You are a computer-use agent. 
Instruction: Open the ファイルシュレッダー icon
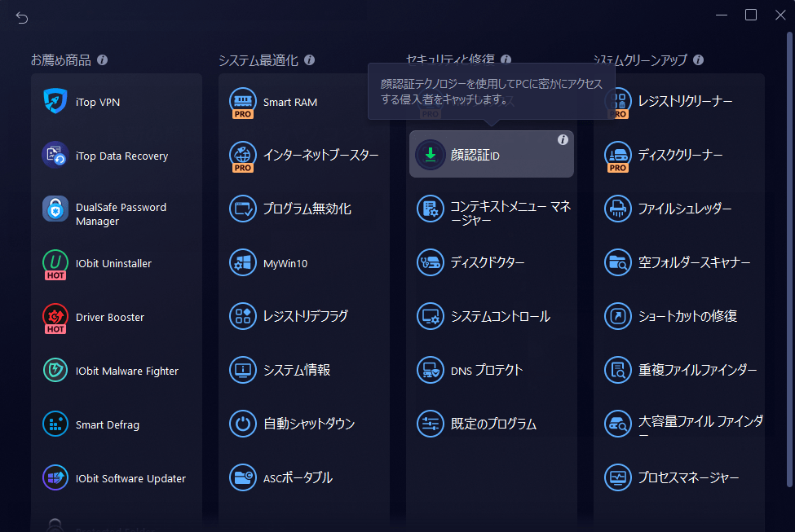click(618, 209)
